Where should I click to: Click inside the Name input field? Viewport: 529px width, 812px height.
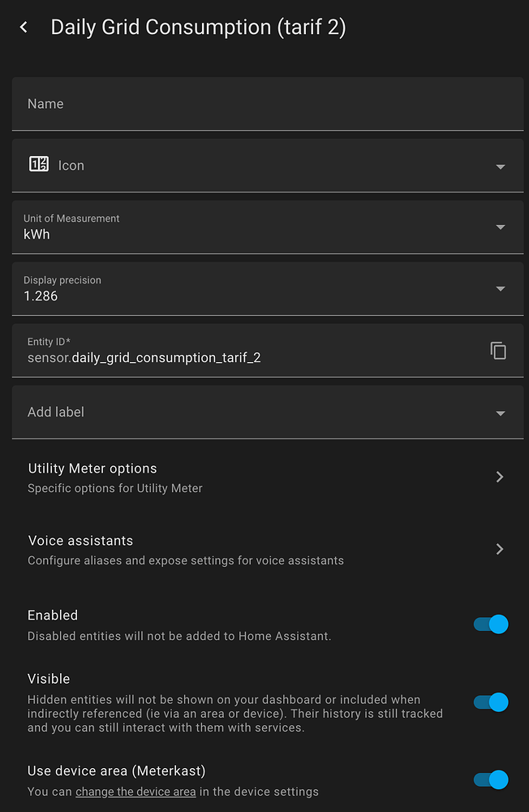[x=243, y=103]
